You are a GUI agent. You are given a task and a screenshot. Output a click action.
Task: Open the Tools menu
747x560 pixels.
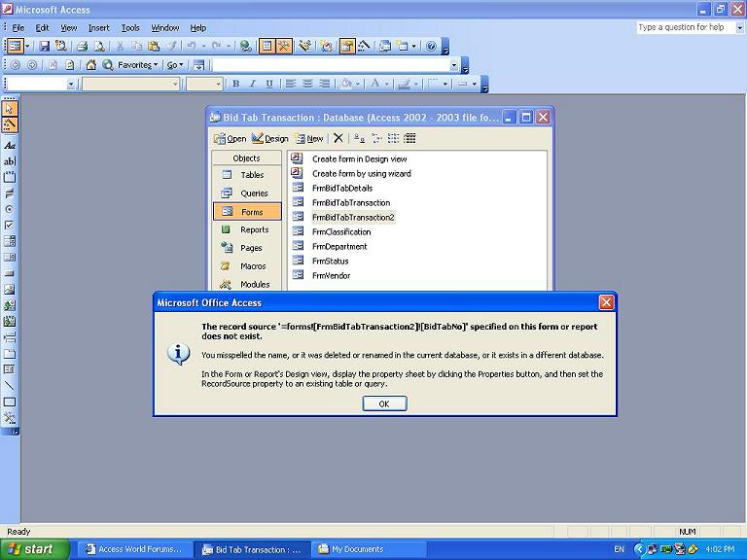pos(130,27)
